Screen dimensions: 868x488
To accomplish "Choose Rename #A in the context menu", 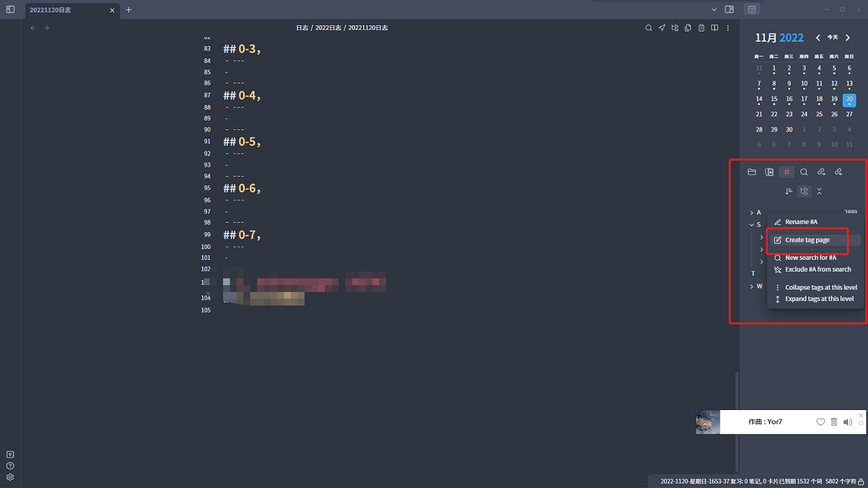I will (801, 222).
